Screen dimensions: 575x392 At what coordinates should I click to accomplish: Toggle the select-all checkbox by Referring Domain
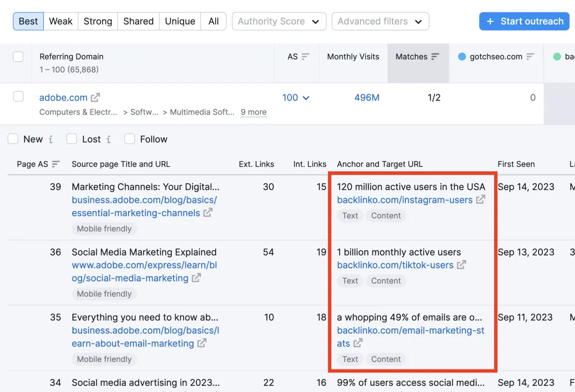[18, 57]
